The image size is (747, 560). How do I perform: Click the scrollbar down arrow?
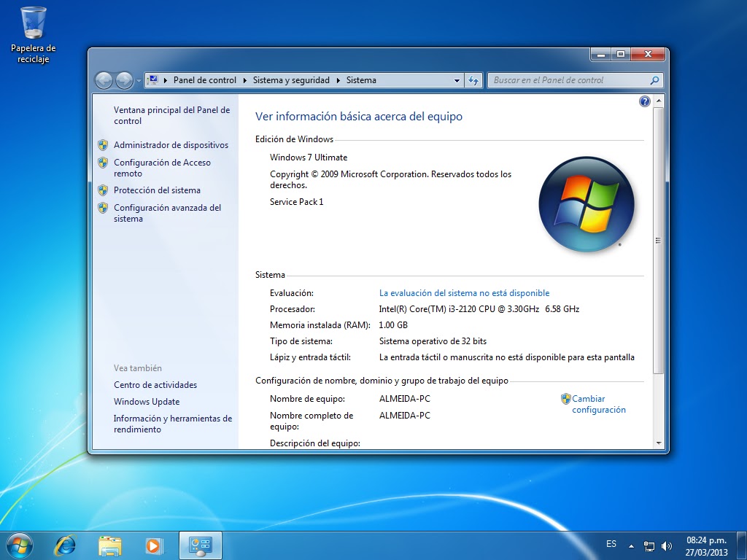click(659, 443)
